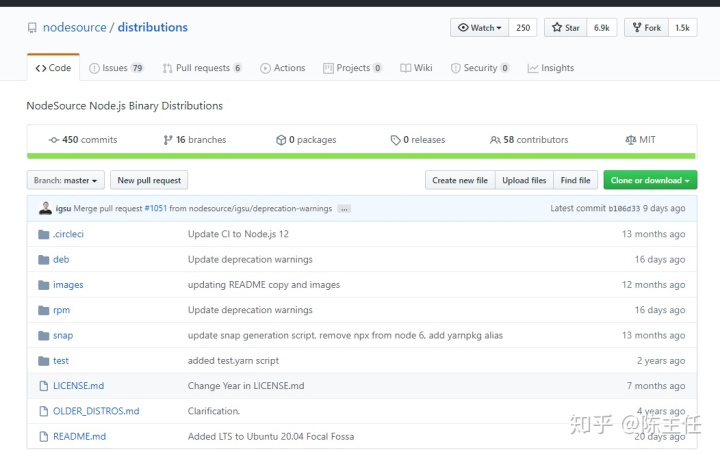
Task: Open commit 'updating README copy and images'
Action: click(264, 285)
